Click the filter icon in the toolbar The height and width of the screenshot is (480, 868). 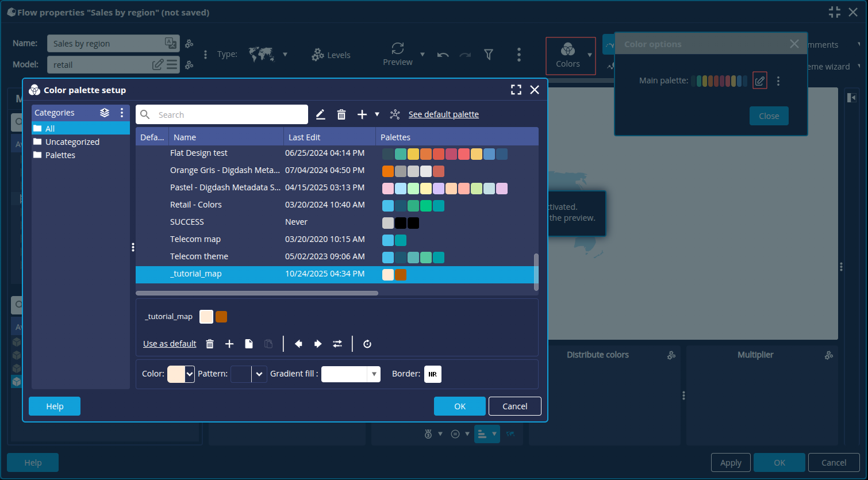pos(488,55)
